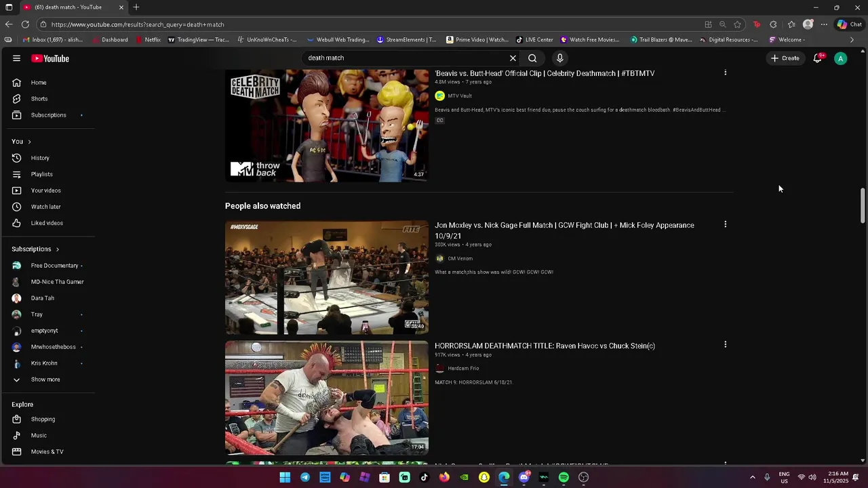Close the 'death match - YouTube' tab
The width and height of the screenshot is (868, 488).
click(x=121, y=7)
